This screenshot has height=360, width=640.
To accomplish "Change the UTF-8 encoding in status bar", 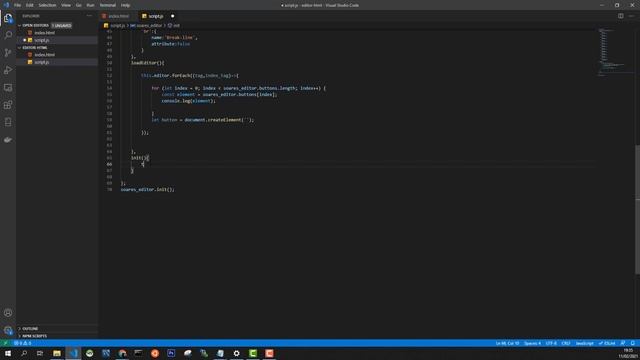I will coord(551,343).
